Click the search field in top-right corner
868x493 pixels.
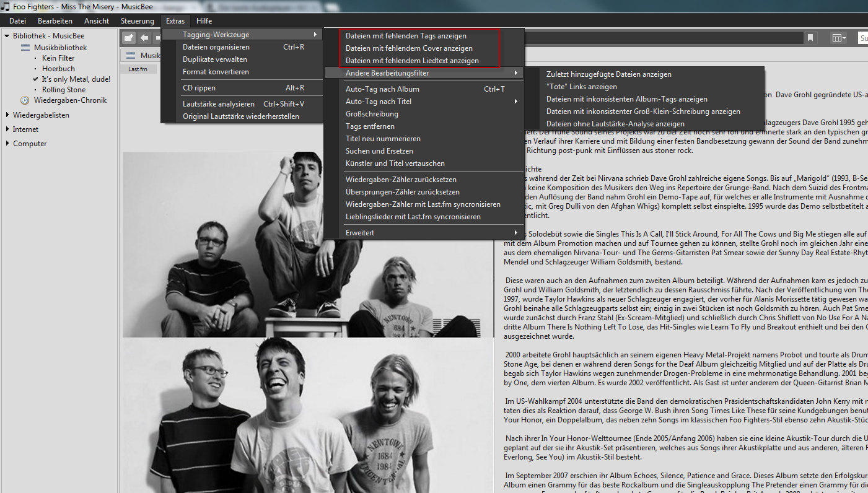coord(862,38)
